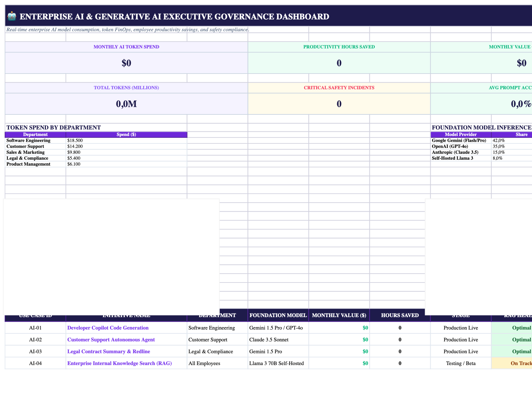
Task: Select the 35,0% share cell
Action: point(512,146)
